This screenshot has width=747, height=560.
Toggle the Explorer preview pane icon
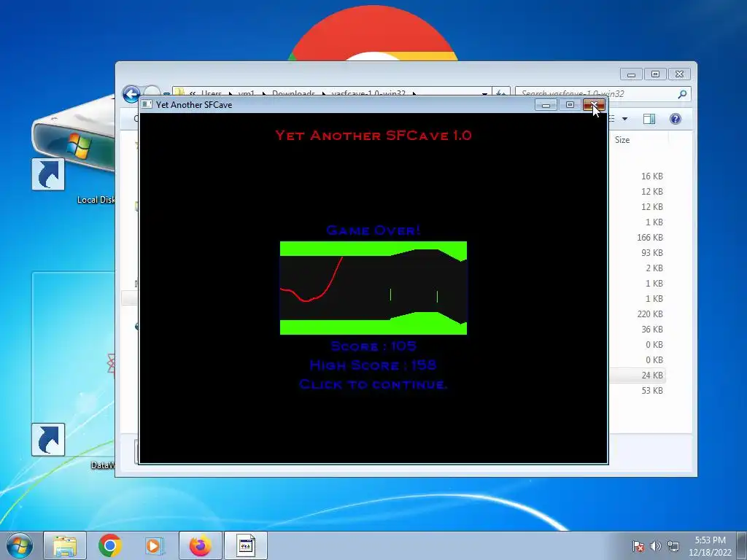coord(649,119)
